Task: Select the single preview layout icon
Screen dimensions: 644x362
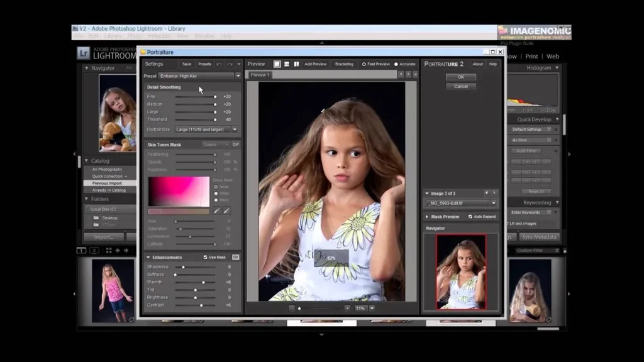Action: point(277,64)
